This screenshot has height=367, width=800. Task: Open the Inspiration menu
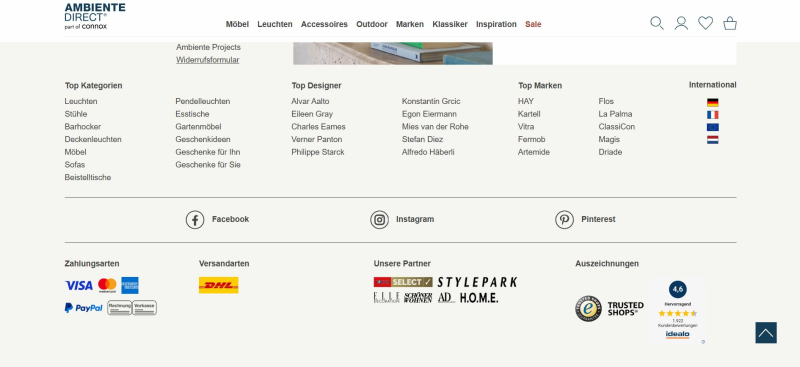pyautogui.click(x=496, y=24)
